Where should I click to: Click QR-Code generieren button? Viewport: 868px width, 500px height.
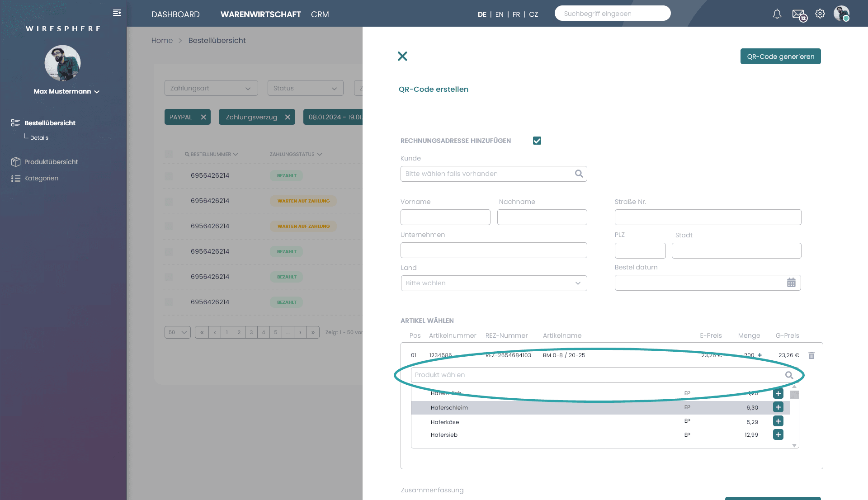pos(780,57)
